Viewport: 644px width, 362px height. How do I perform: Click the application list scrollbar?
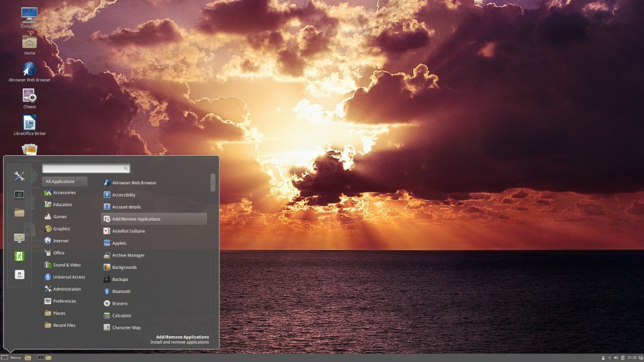[213, 183]
